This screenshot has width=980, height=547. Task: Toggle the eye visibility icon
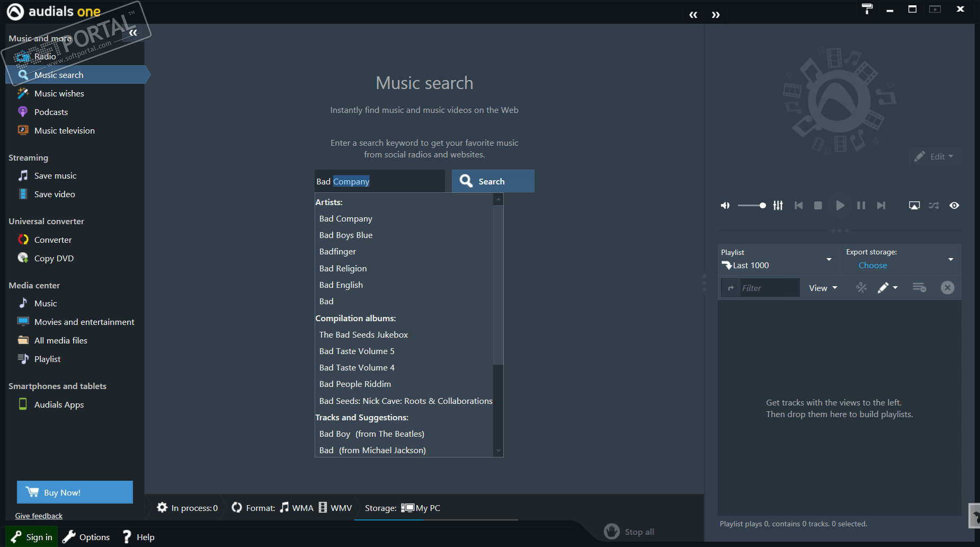[x=954, y=205]
